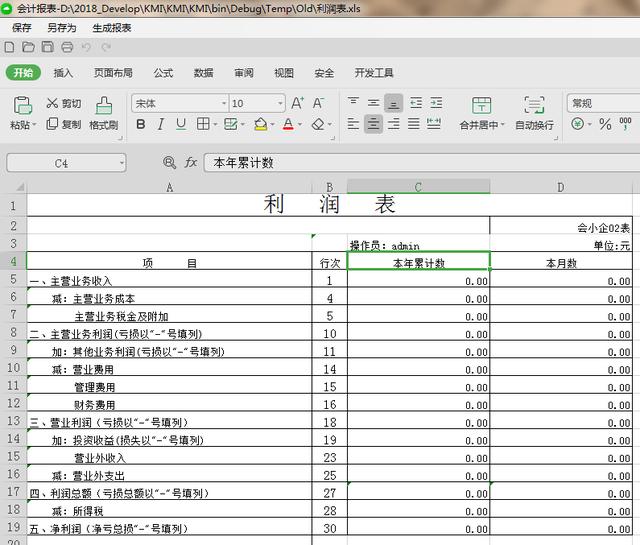The image size is (640, 545).
Task: Open the font size dropdown
Action: 280,103
